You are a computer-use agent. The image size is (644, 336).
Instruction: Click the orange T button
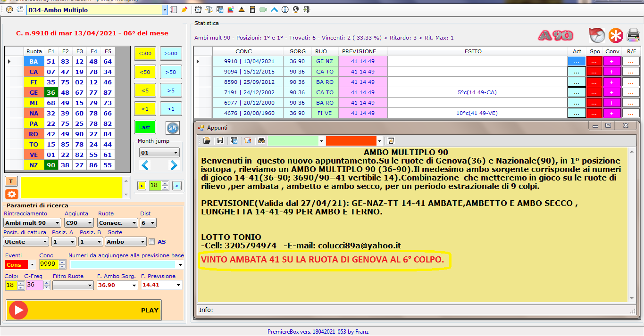[12, 181]
